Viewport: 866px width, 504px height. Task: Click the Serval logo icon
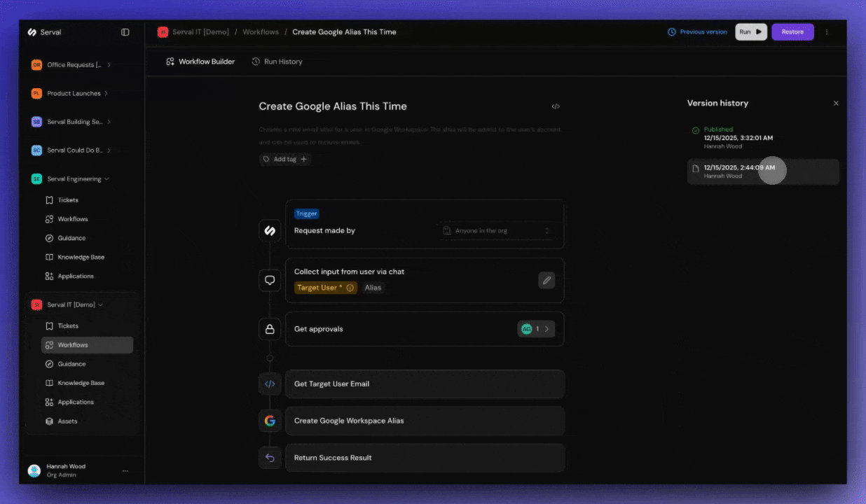point(32,31)
